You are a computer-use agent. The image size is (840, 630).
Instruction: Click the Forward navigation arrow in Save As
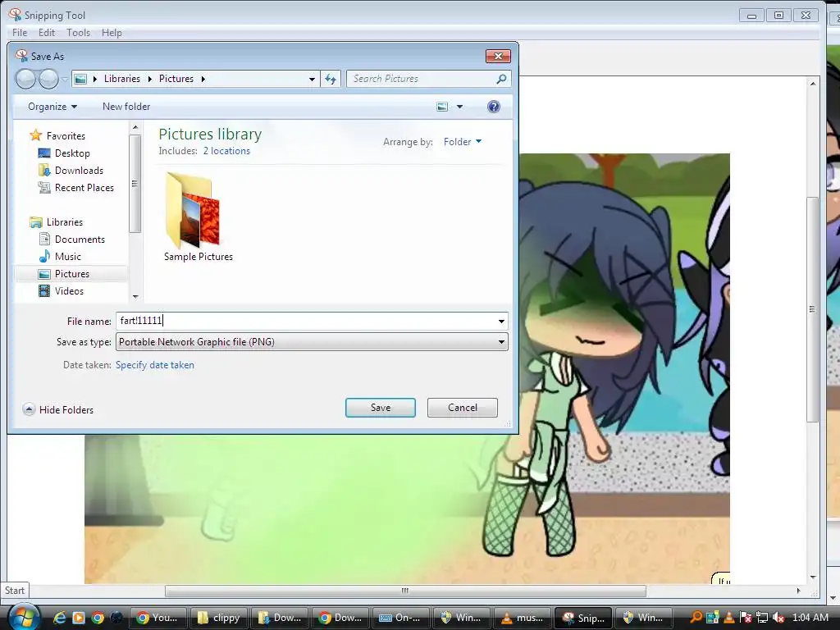48,80
